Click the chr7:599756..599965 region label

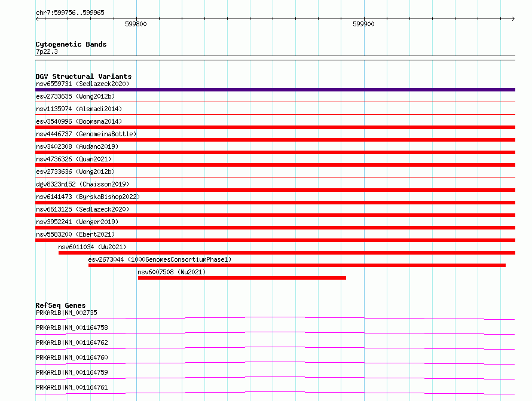(x=70, y=13)
